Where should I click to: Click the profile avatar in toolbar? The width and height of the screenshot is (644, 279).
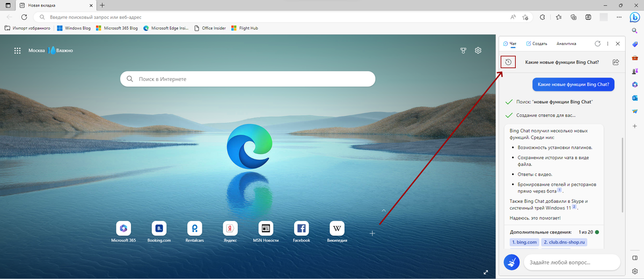[604, 17]
